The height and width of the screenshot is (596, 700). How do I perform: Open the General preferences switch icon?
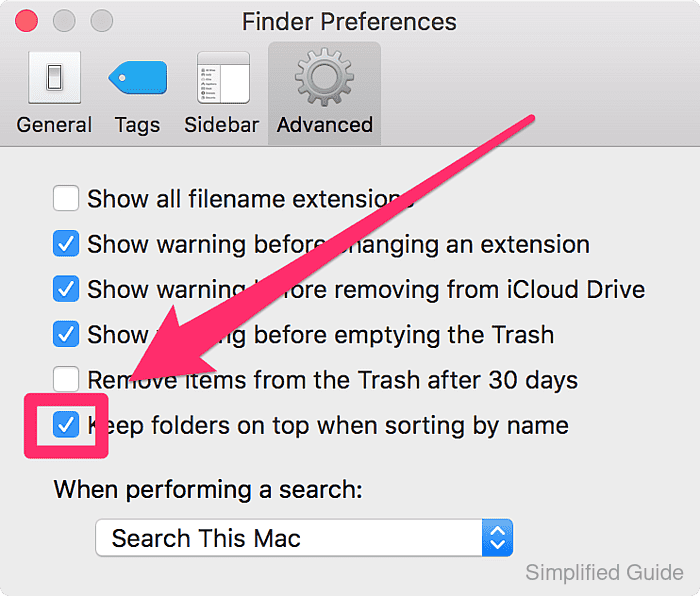(x=54, y=78)
